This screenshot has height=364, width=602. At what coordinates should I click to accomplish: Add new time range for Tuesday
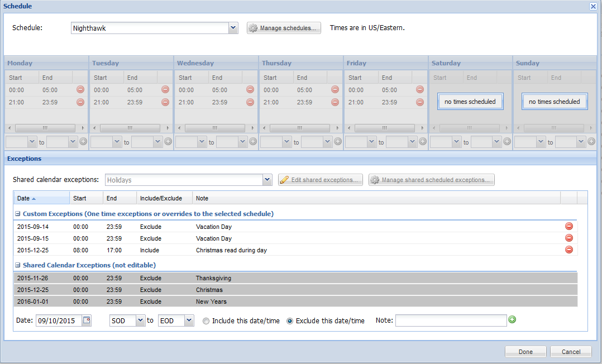(x=168, y=142)
